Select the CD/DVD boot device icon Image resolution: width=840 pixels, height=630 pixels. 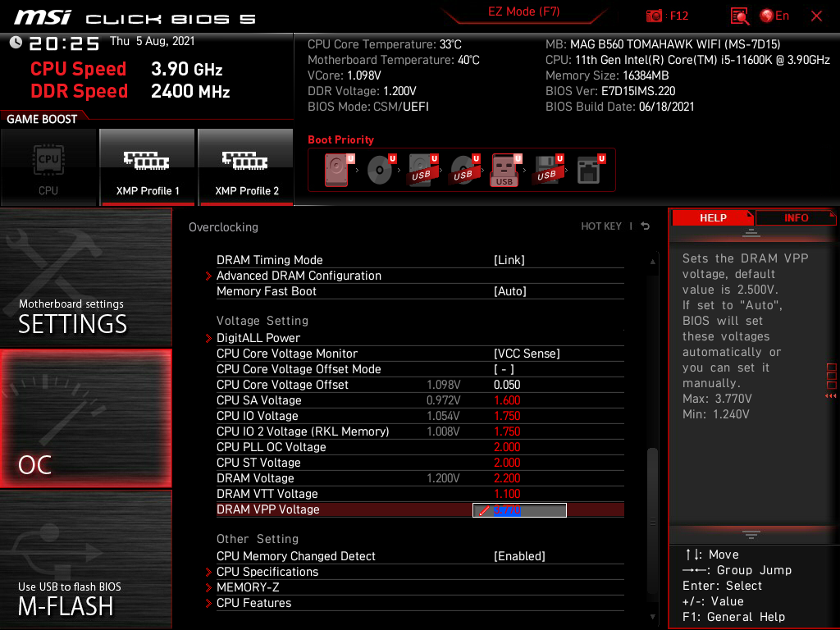[x=381, y=170]
